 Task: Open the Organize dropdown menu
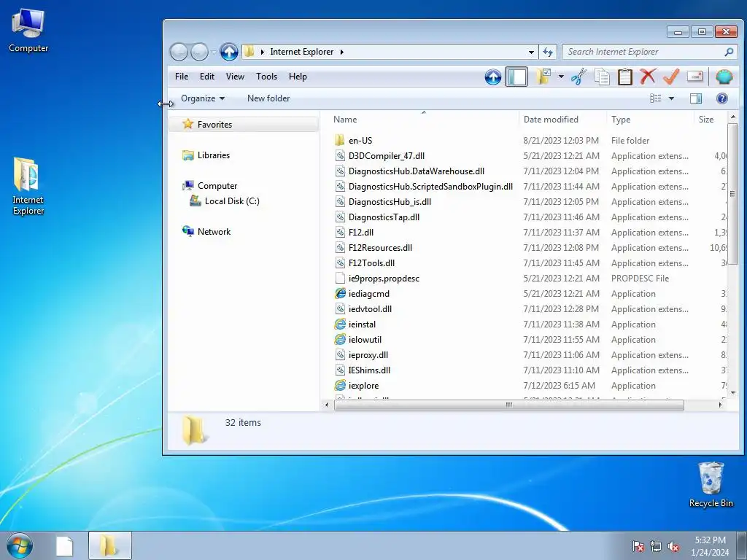[203, 98]
